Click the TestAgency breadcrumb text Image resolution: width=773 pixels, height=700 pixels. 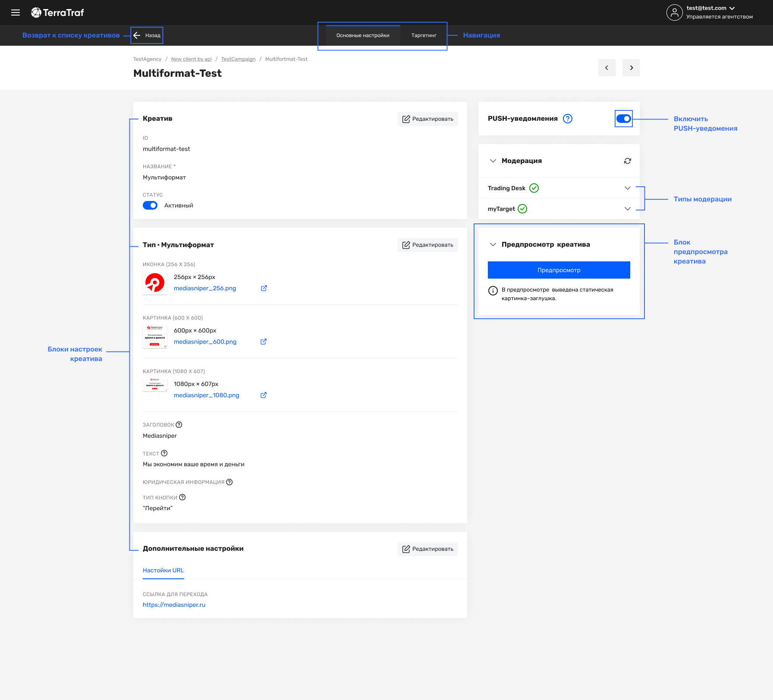click(147, 59)
